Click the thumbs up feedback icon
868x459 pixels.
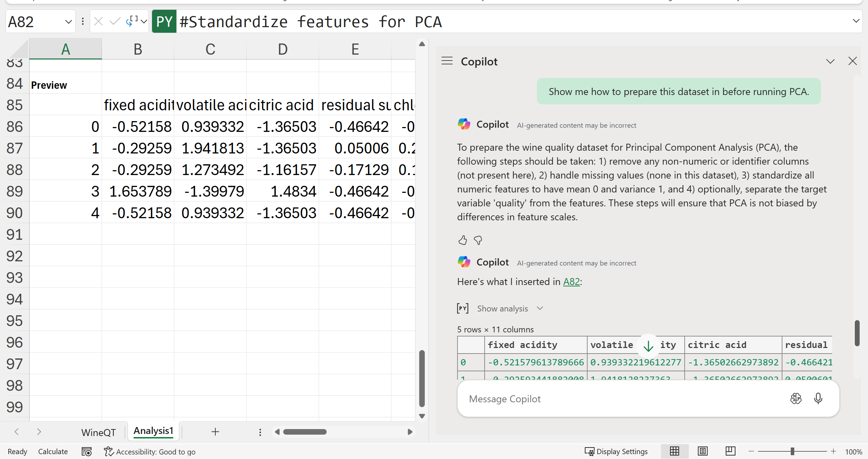click(462, 240)
